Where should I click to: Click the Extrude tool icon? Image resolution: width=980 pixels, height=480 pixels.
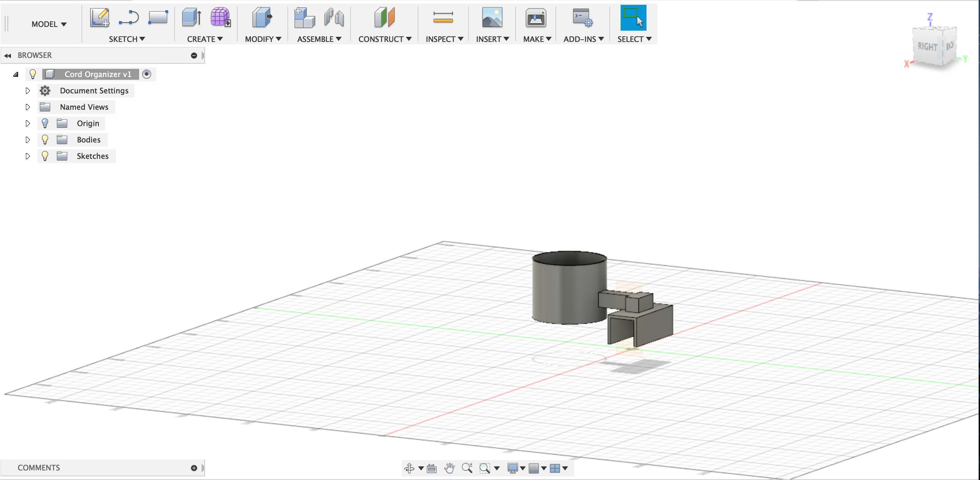pos(191,17)
